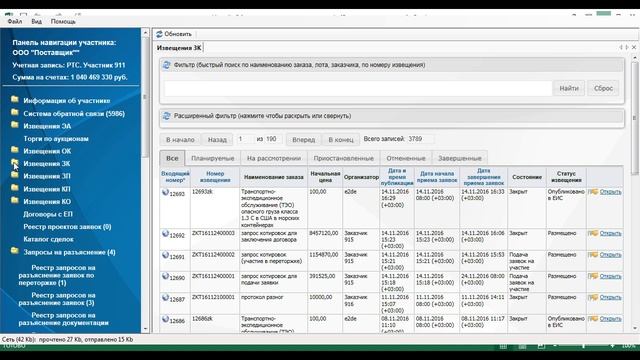The image size is (640, 360).
Task: Open the Вид menu
Action: [x=36, y=21]
